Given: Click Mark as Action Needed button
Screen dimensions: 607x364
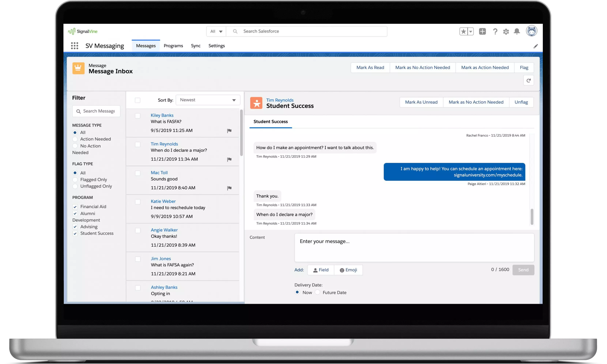Looking at the screenshot, I should [x=485, y=67].
